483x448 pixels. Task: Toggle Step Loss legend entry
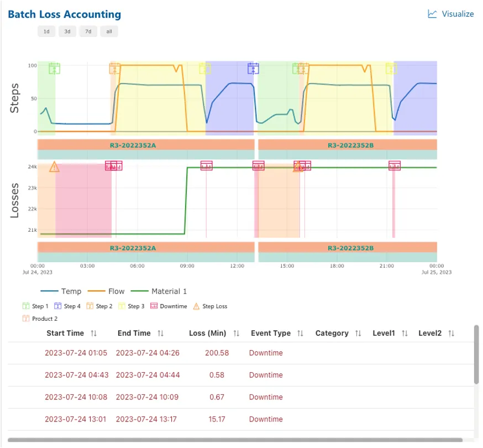(x=210, y=306)
